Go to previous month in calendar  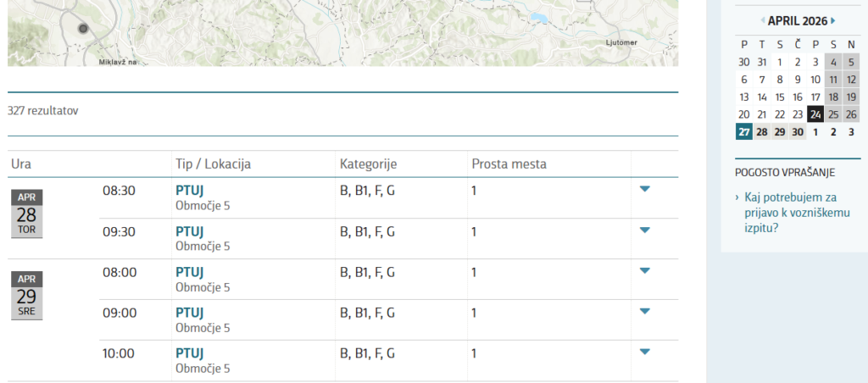click(x=763, y=20)
